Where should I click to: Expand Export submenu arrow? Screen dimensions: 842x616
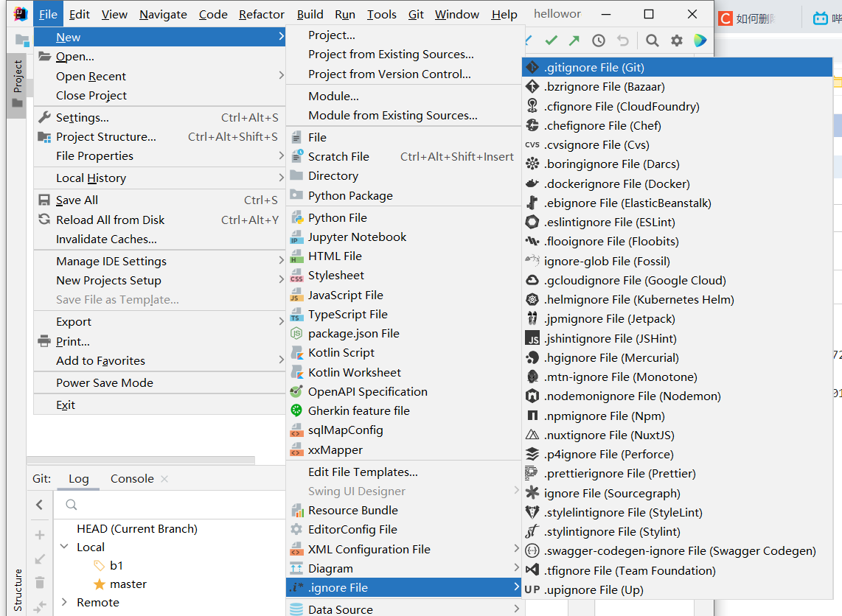[281, 321]
